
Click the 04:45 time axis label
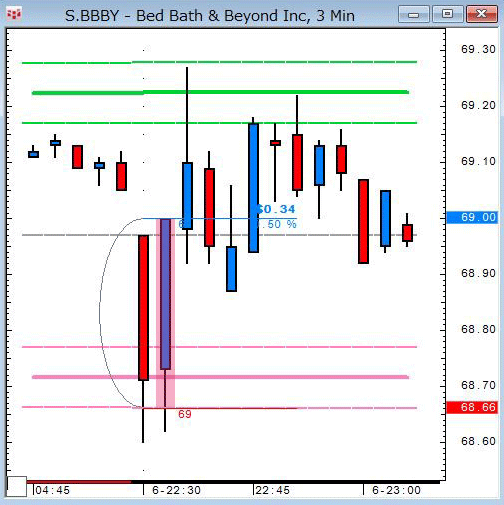coord(52,490)
